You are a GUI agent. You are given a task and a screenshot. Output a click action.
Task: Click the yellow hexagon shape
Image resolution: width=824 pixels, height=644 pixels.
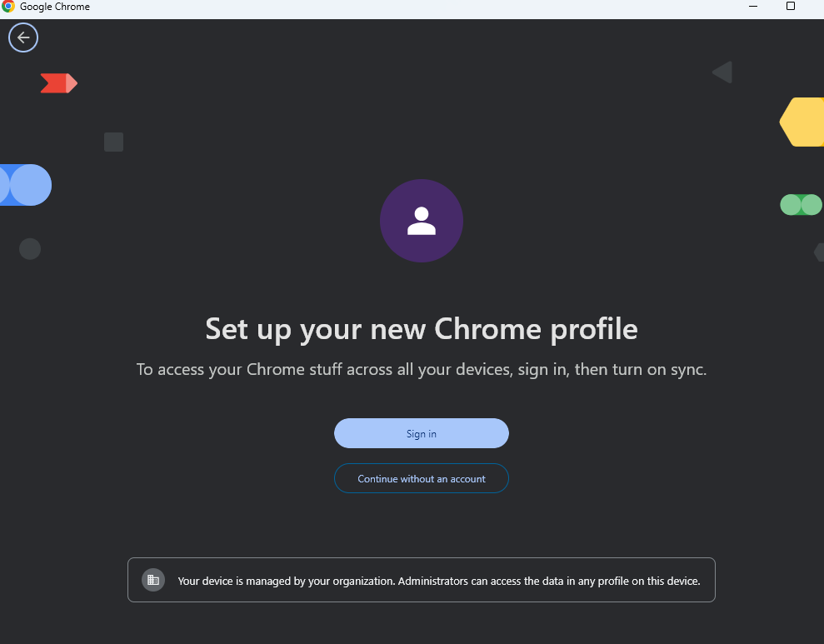point(802,122)
